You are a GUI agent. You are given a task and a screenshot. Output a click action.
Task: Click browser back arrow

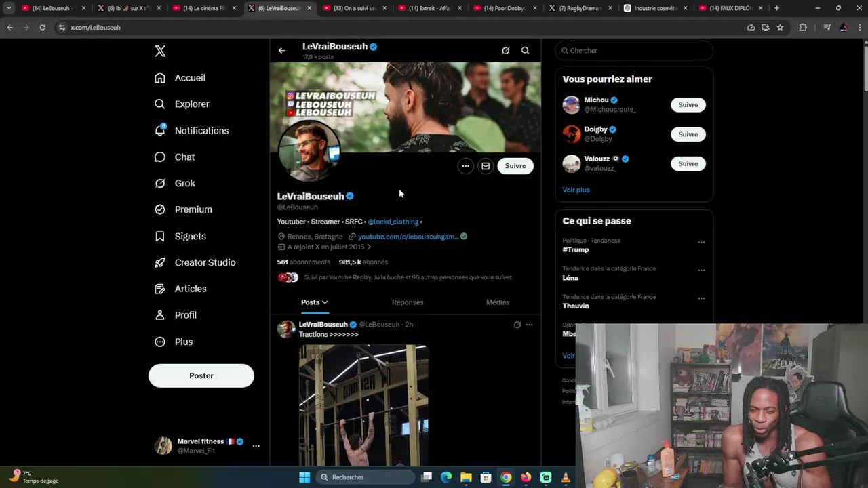tap(9, 28)
